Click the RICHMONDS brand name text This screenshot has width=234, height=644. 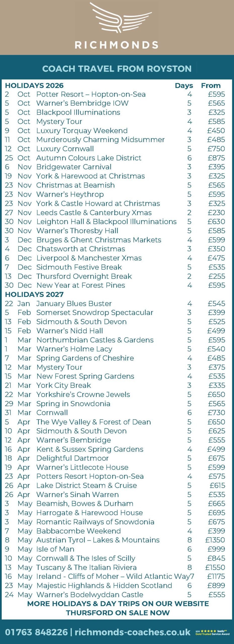coord(117,45)
